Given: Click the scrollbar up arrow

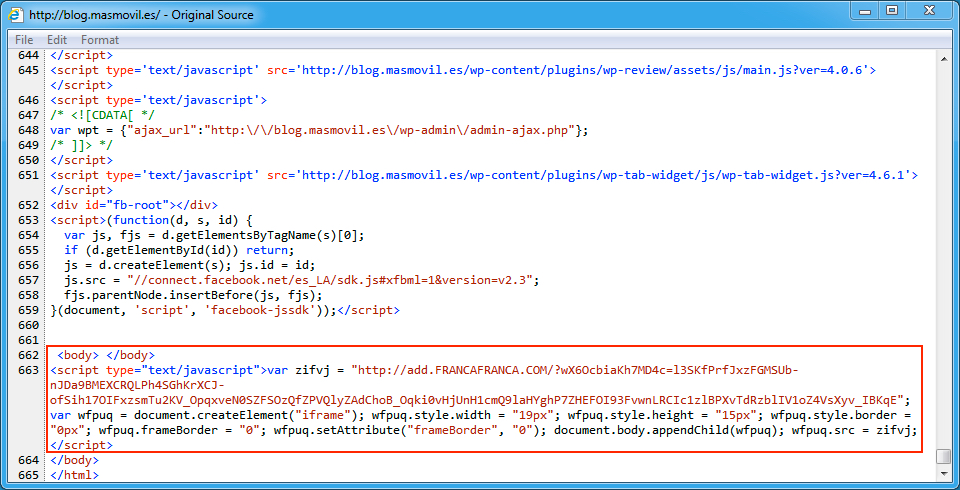Looking at the screenshot, I should click(x=945, y=58).
